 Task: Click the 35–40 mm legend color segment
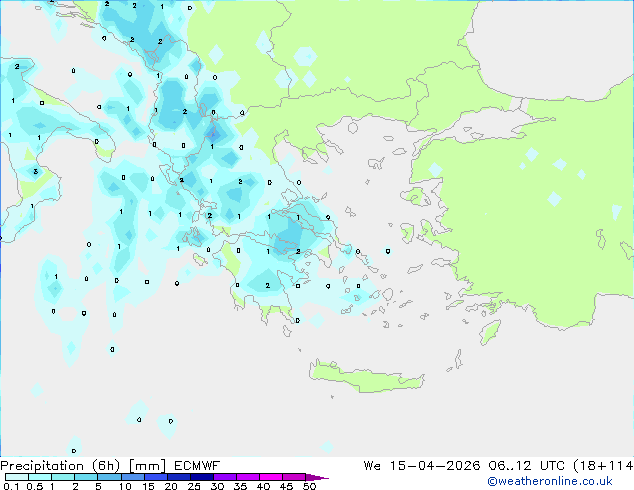[x=247, y=477]
